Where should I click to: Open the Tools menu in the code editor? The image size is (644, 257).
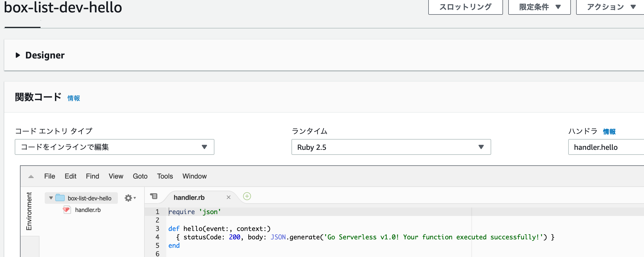point(165,176)
